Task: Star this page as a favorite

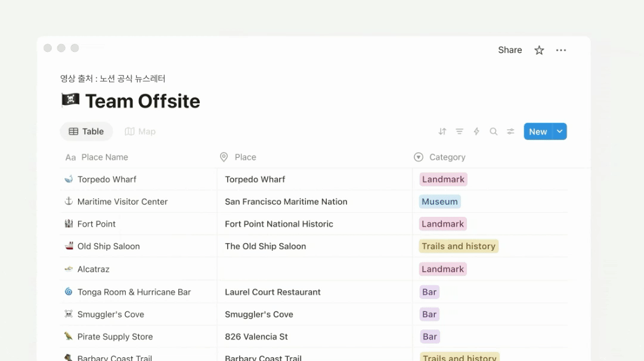Action: [x=539, y=50]
